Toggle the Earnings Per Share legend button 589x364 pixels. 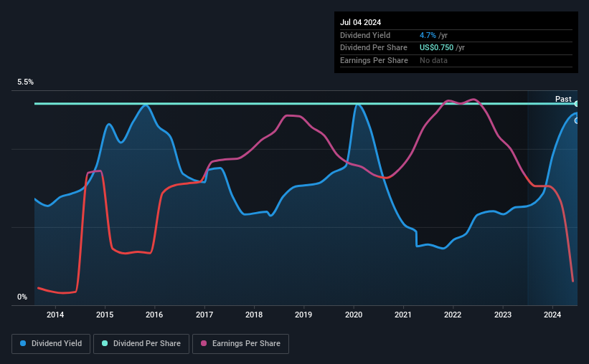tap(240, 344)
